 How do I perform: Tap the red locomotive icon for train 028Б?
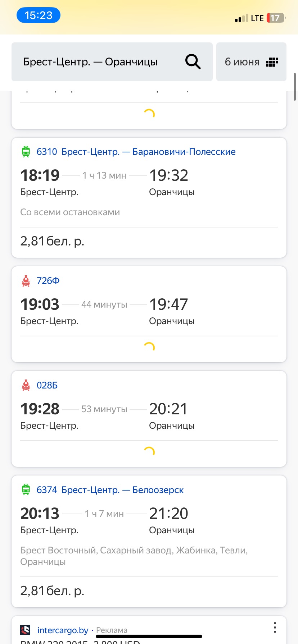coord(26,385)
